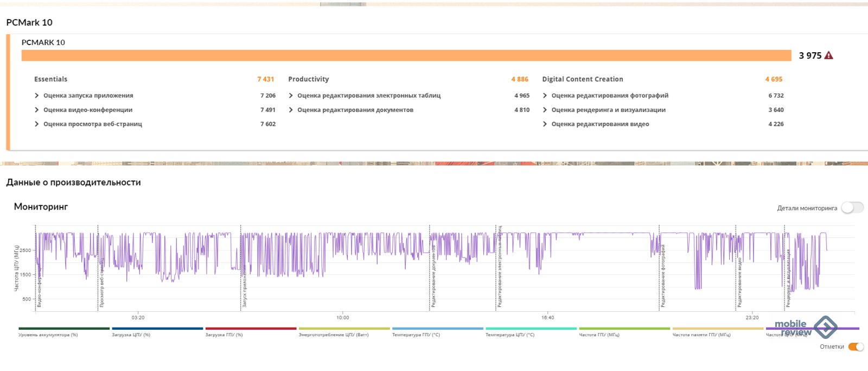Screen dimensions: 868x371
Task: Expand Оценка редактирования документов chevron
Action: pyautogui.click(x=291, y=110)
